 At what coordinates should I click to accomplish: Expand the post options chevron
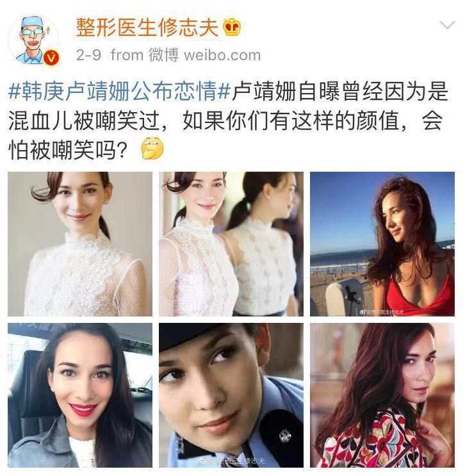(447, 25)
